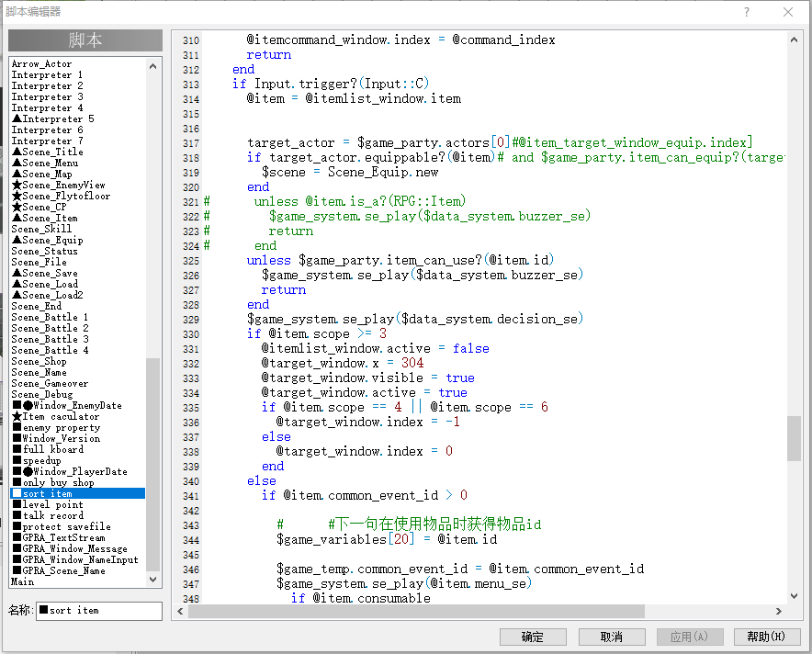Select the Scene_Gameover script
This screenshot has height=654, width=812.
[51, 383]
